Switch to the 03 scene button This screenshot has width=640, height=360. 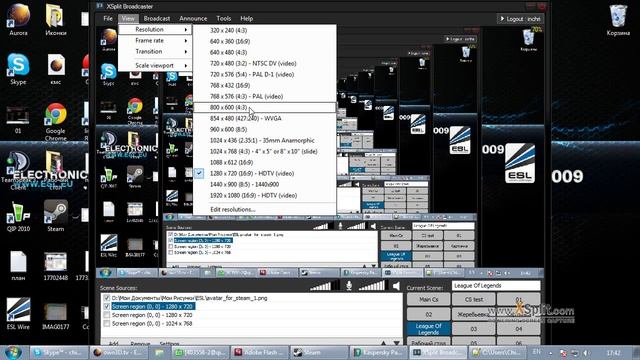click(473, 329)
